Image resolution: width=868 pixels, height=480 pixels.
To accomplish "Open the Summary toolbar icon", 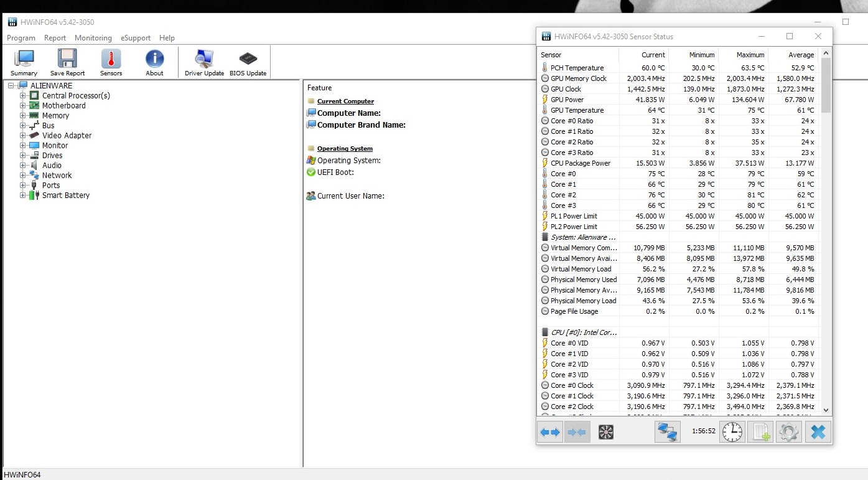I will (x=24, y=63).
